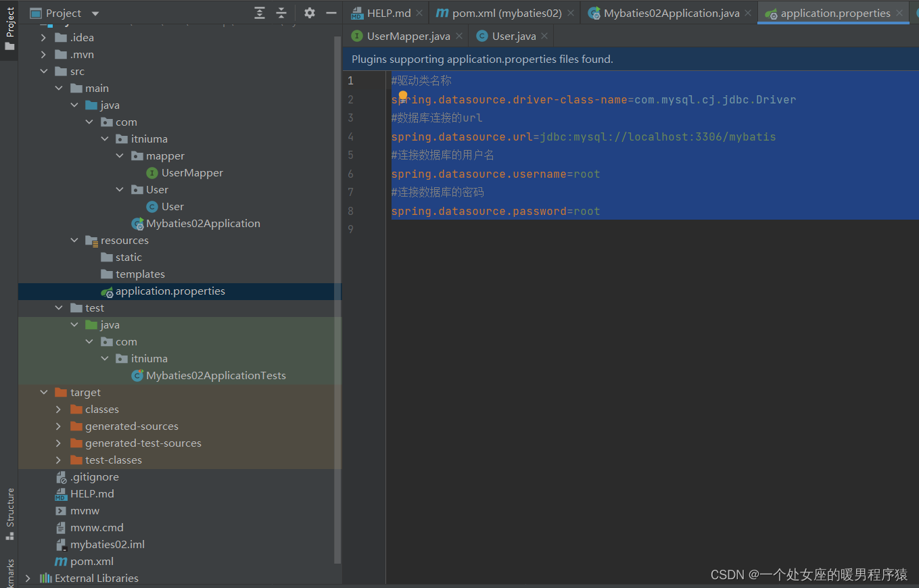Expand the generated-test-sources folder
This screenshot has height=588, width=919.
click(x=59, y=443)
